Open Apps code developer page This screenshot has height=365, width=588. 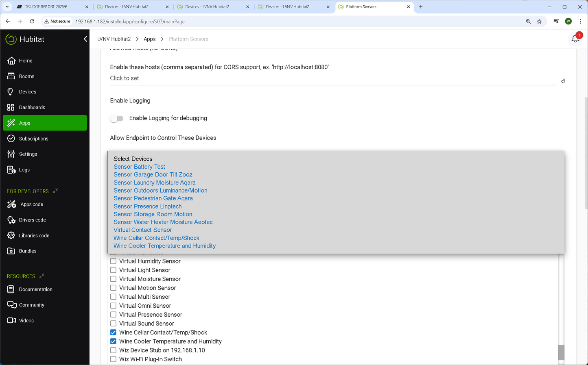click(x=11, y=204)
